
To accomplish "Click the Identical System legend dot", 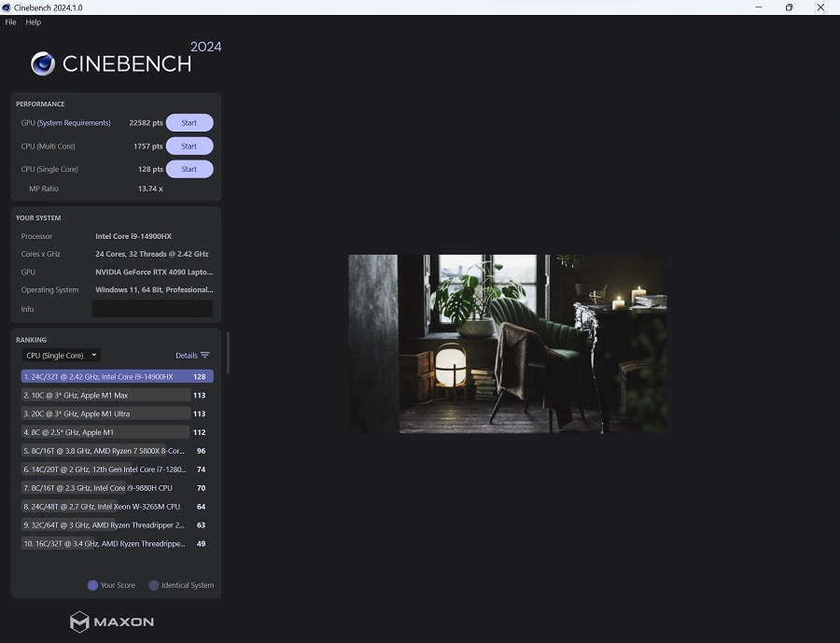I will point(154,585).
